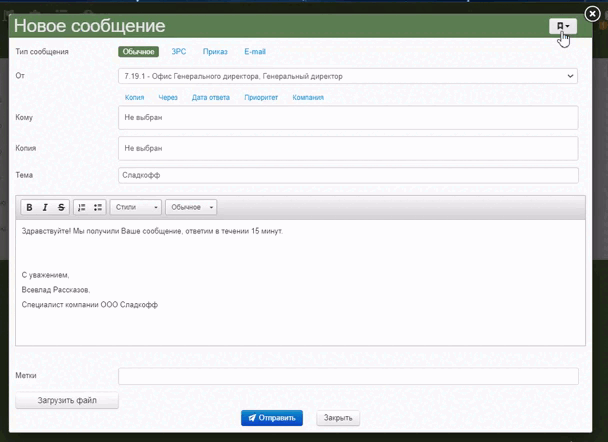
Task: Click the line С уважением in body
Action: (45, 275)
